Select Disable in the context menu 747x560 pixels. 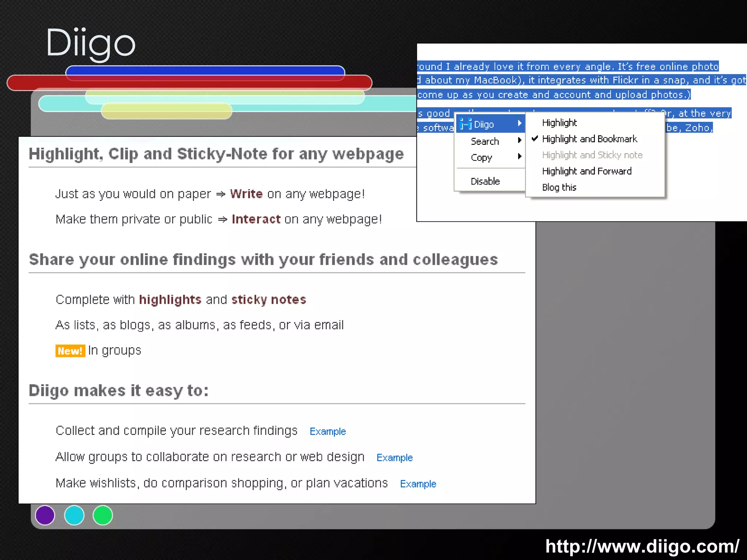pyautogui.click(x=485, y=181)
